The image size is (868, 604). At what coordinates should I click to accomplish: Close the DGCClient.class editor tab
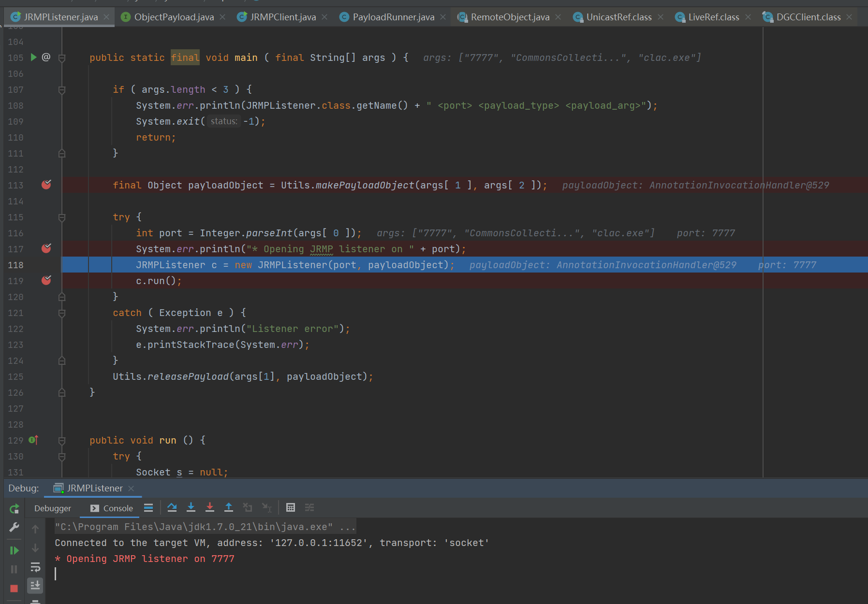pyautogui.click(x=849, y=17)
